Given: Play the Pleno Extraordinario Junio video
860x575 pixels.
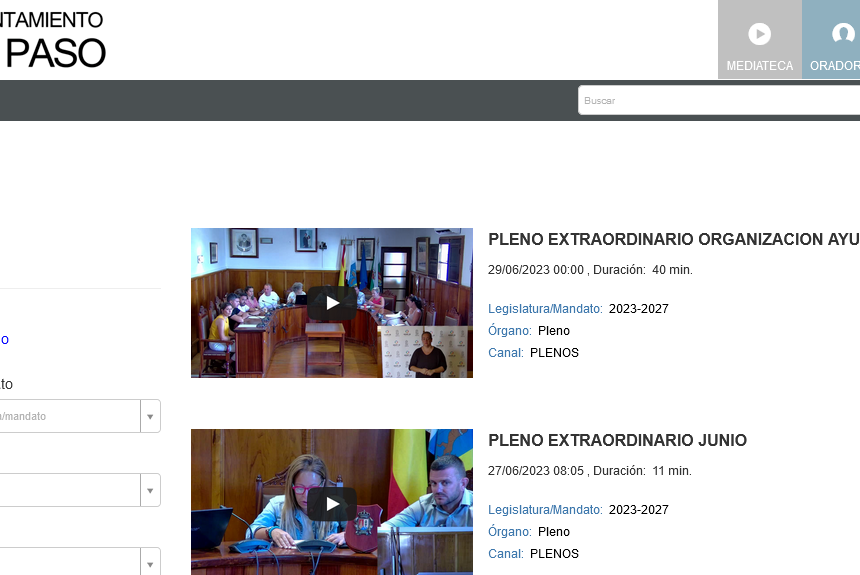Looking at the screenshot, I should tap(332, 504).
